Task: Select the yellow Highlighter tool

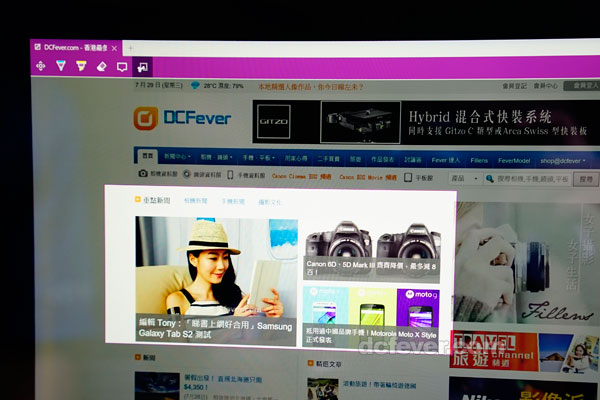Action: [x=81, y=67]
